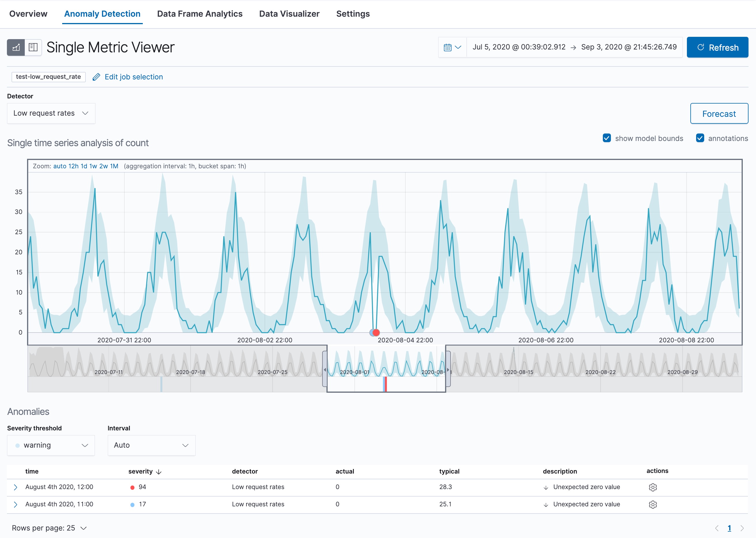Sort by the severity column arrow
The width and height of the screenshot is (756, 538).
click(159, 472)
